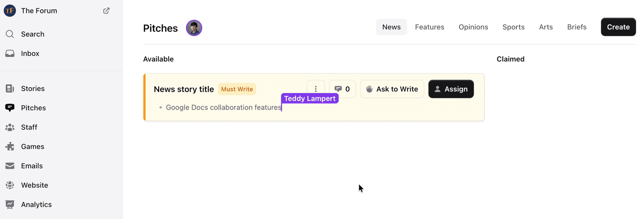The height and width of the screenshot is (219, 644).
Task: Switch to the Sports tab
Action: coord(513,27)
